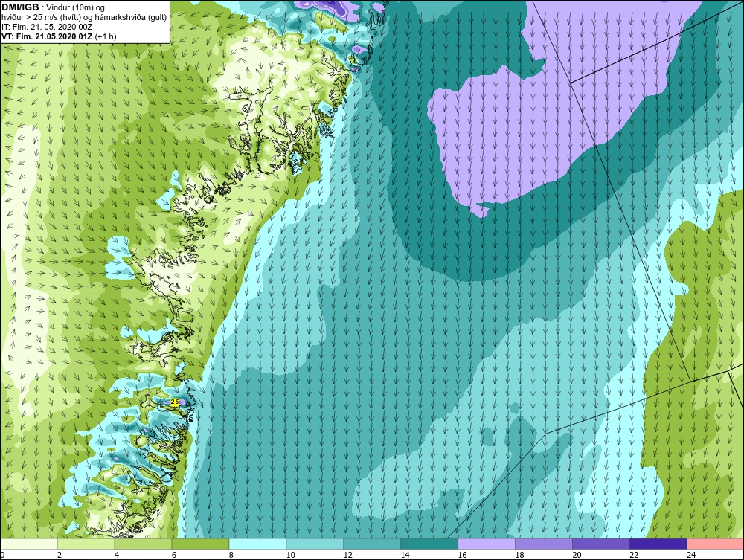
Task: Select the 8-10 m/s pale cyan swatch
Action: tap(257, 544)
